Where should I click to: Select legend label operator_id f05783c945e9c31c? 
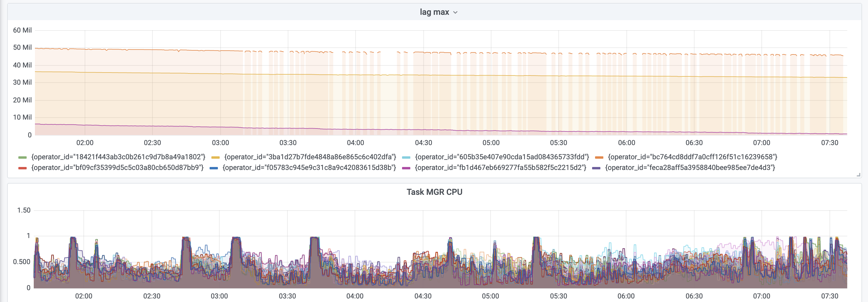309,168
